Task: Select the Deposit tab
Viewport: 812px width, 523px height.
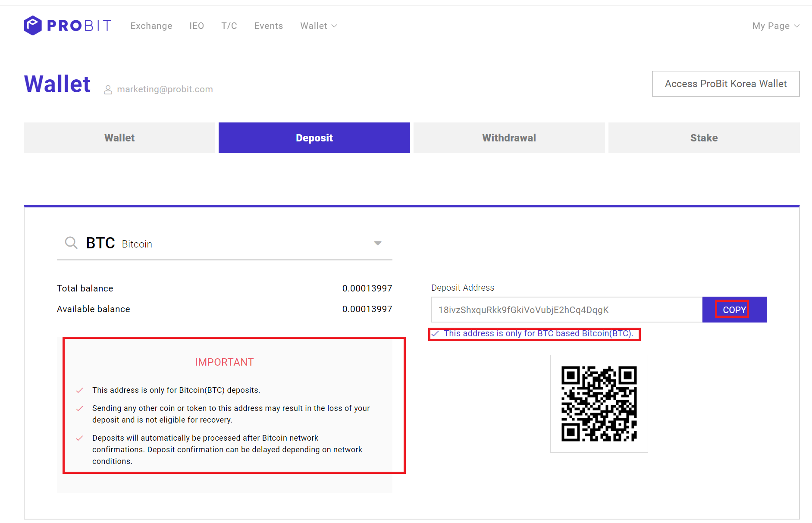Action: (314, 138)
